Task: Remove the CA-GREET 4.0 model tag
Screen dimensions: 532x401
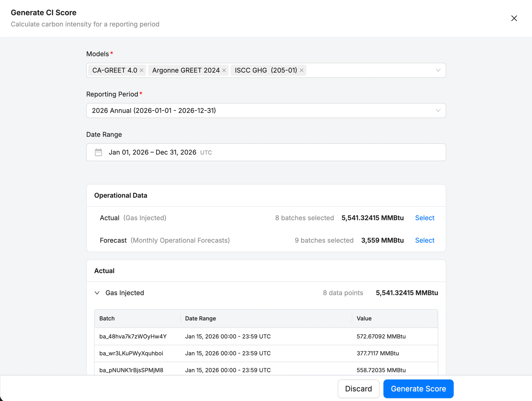Action: pos(141,70)
